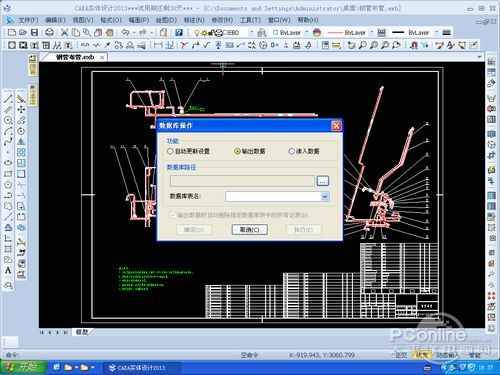Open the 文件(F) menu
500x375 pixels.
coord(28,20)
